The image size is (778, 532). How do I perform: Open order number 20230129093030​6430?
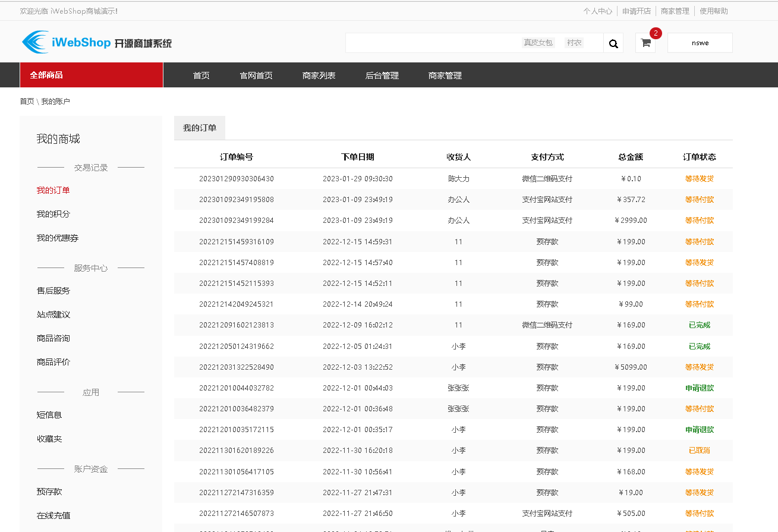237,179
